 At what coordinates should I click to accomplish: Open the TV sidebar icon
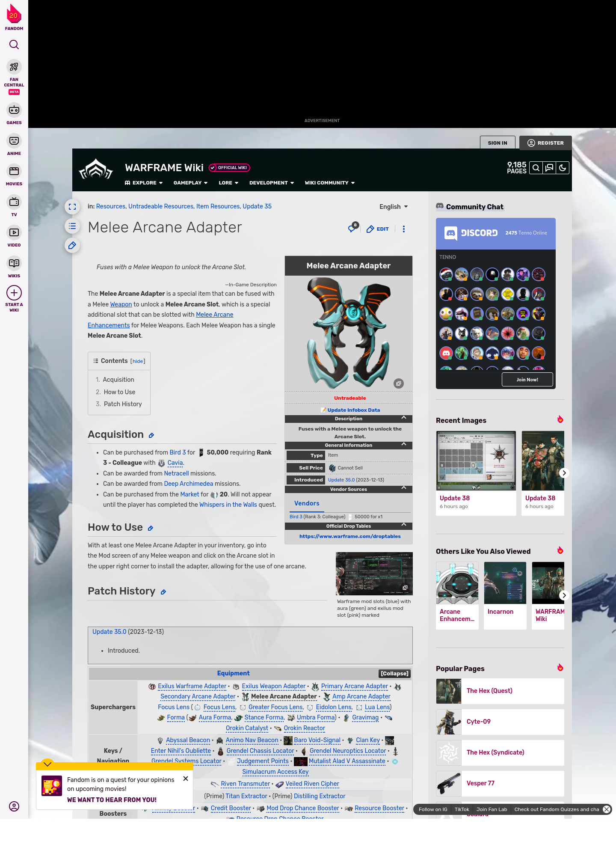[14, 202]
